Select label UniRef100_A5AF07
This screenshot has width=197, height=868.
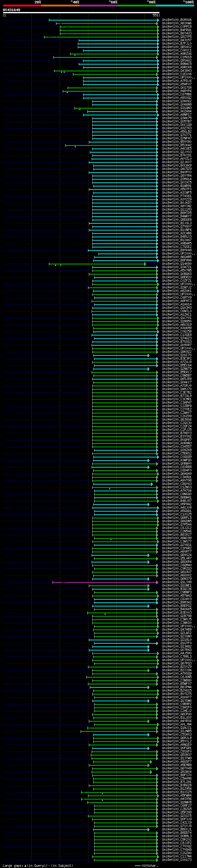tap(176, 84)
